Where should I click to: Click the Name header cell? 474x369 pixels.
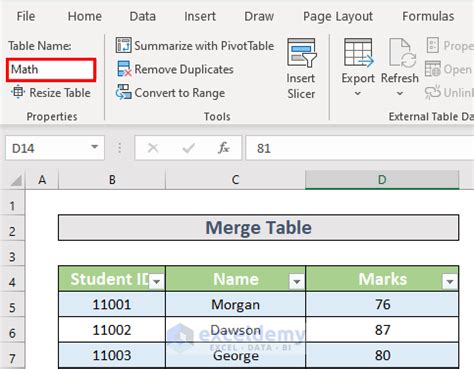(235, 279)
